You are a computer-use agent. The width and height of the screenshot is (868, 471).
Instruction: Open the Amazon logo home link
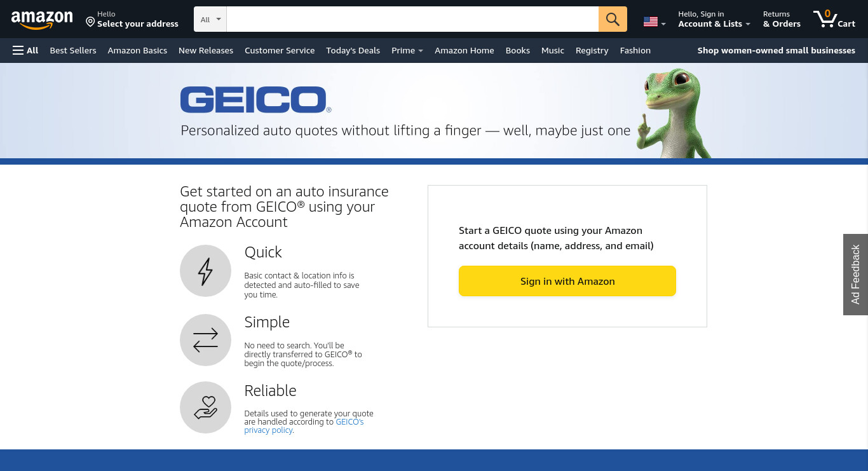tap(42, 20)
